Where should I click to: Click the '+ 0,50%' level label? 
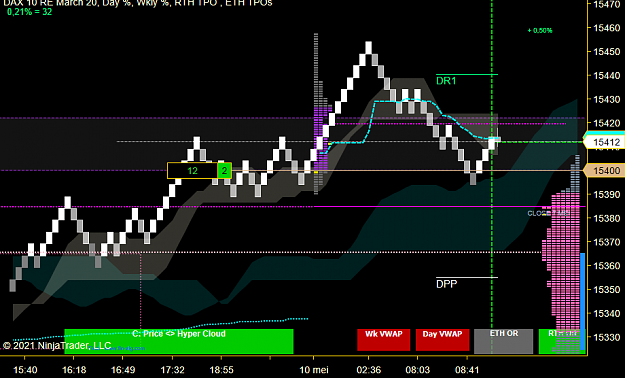point(540,30)
